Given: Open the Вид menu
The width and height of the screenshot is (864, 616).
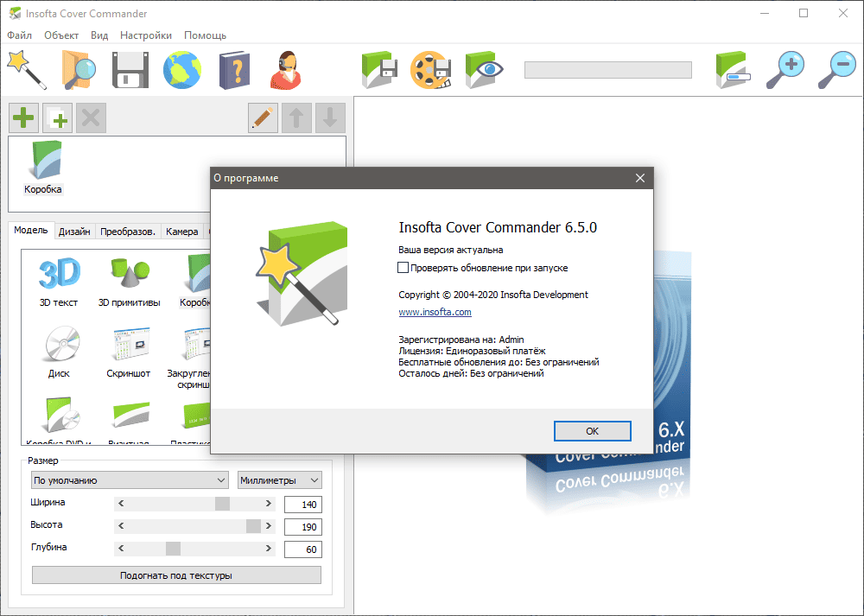Looking at the screenshot, I should 99,35.
